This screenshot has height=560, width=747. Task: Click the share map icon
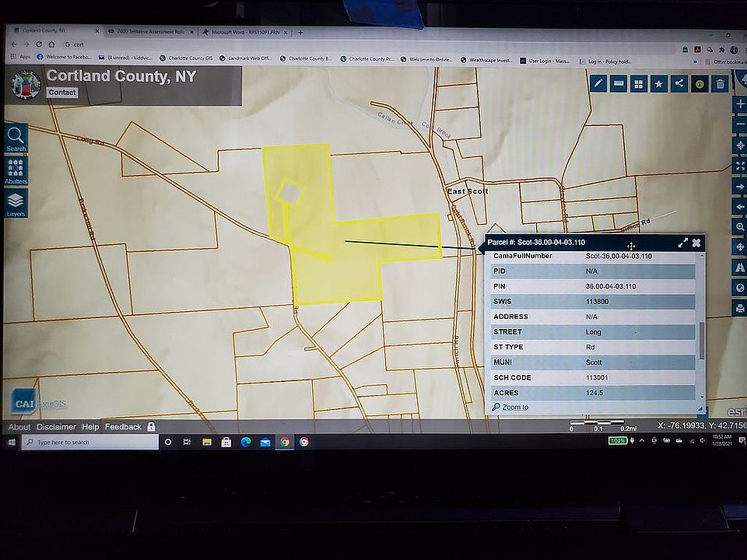tap(679, 84)
